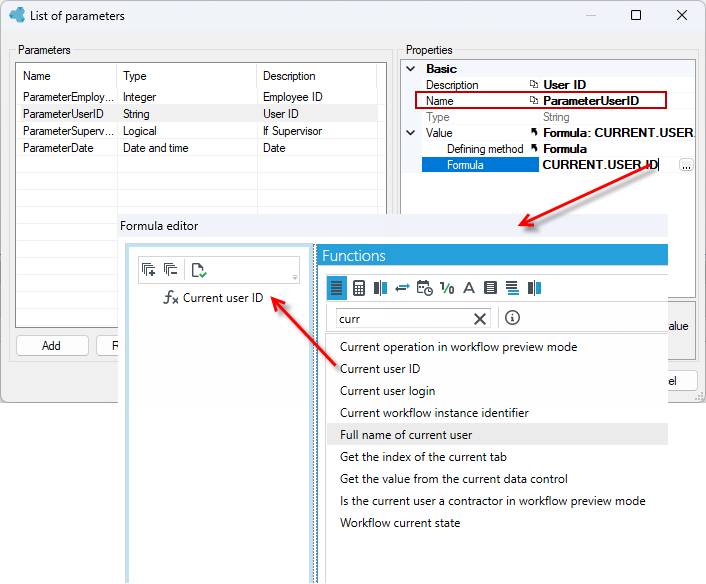Maximize the List of parameters window
706x584 pixels.
[x=636, y=15]
